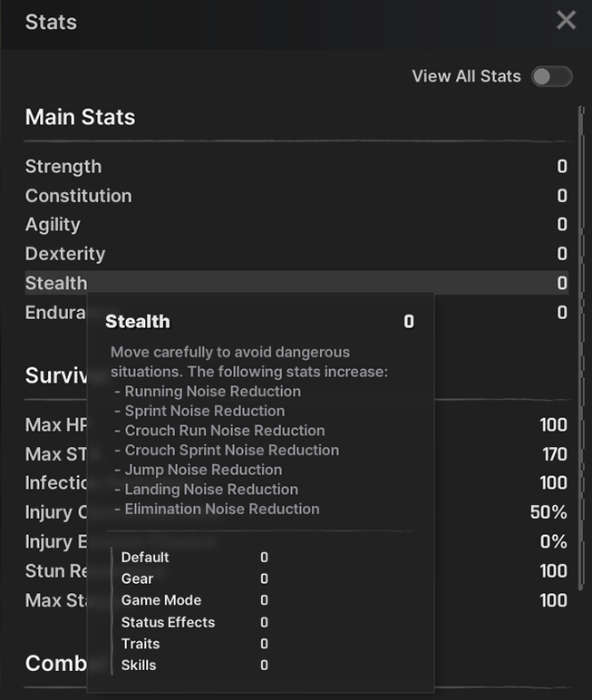Toggle the View All Stats switch
This screenshot has height=700, width=592.
pyautogui.click(x=552, y=76)
